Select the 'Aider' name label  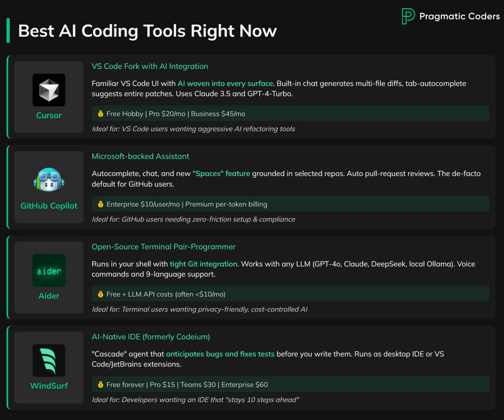click(x=49, y=296)
